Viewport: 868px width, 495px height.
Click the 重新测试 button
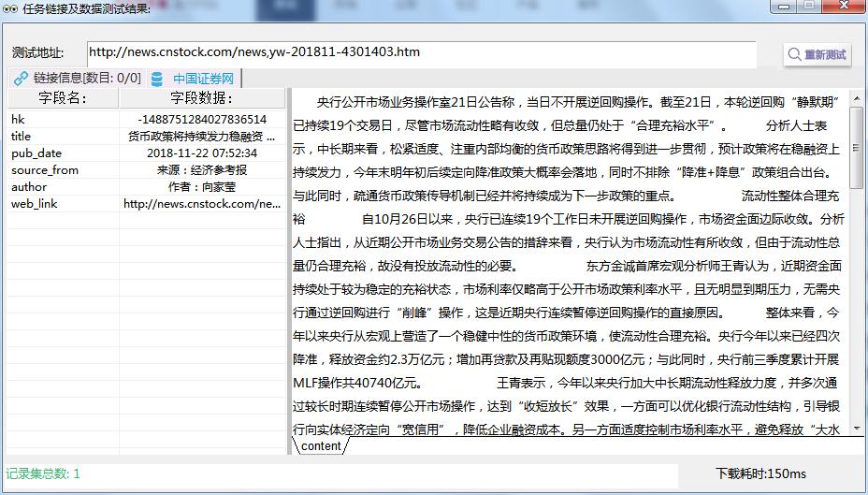[817, 54]
